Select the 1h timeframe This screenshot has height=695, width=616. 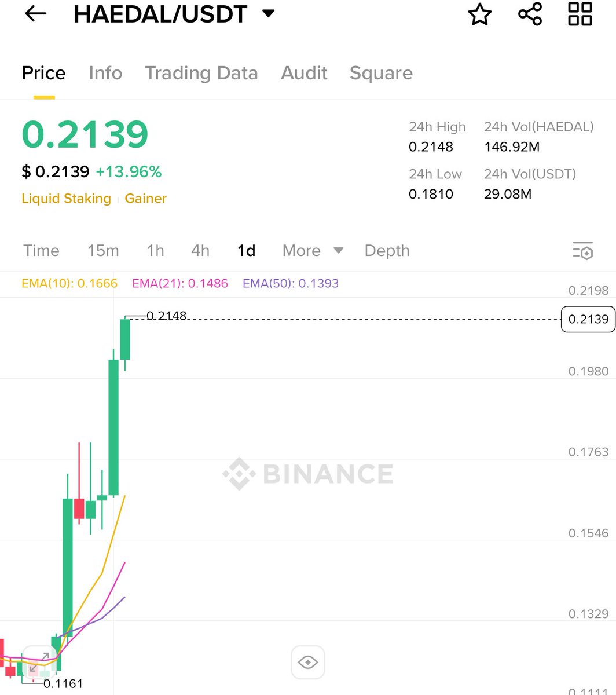pyautogui.click(x=155, y=251)
